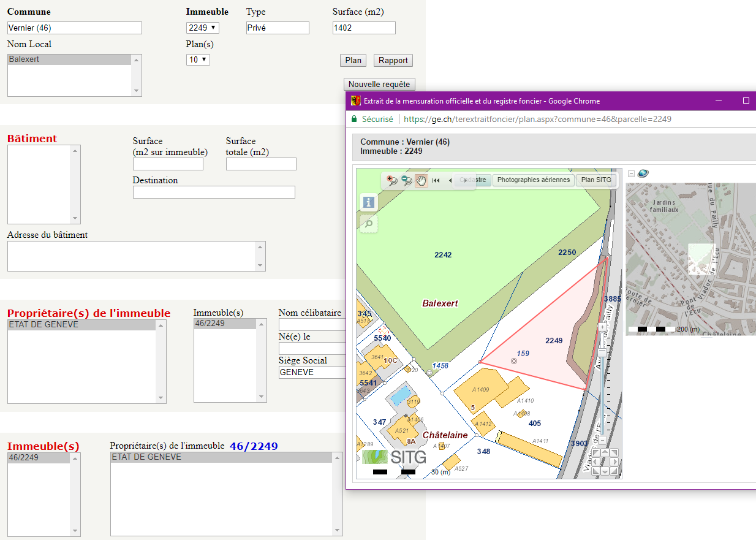Viewport: 756px width, 540px height.
Task: Open the Plan(s) dropdown showing 10
Action: [198, 59]
